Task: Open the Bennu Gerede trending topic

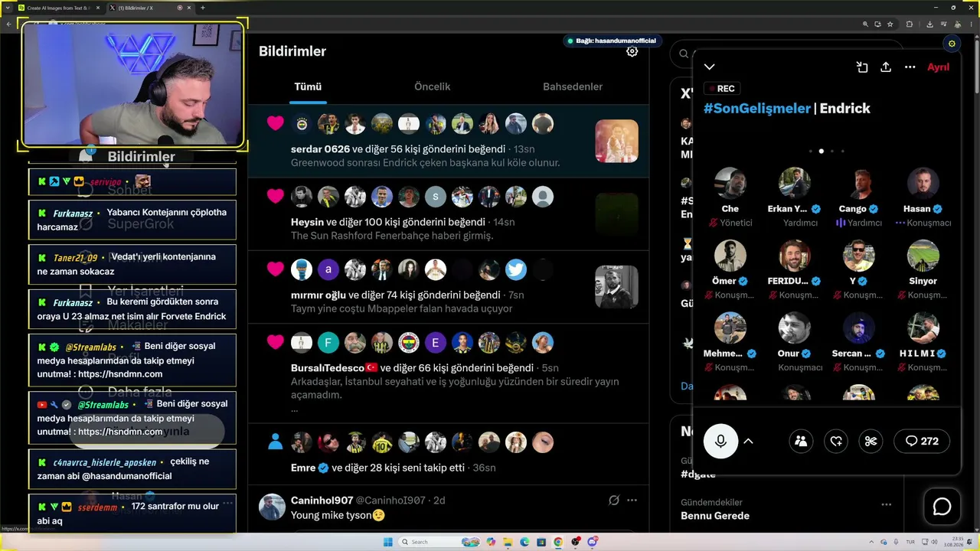Action: (x=715, y=516)
